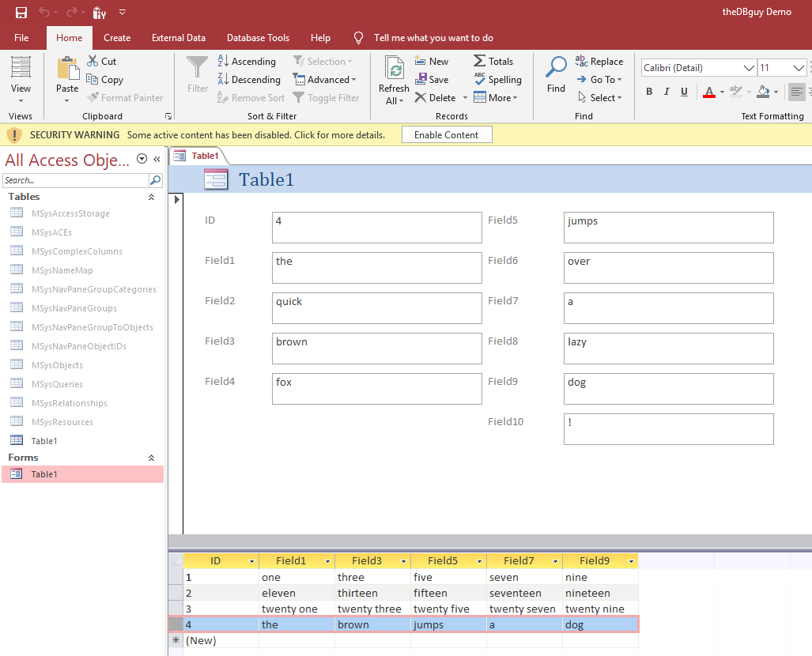Viewport: 812px width, 656px height.
Task: Open the font size combo box
Action: pyautogui.click(x=799, y=68)
